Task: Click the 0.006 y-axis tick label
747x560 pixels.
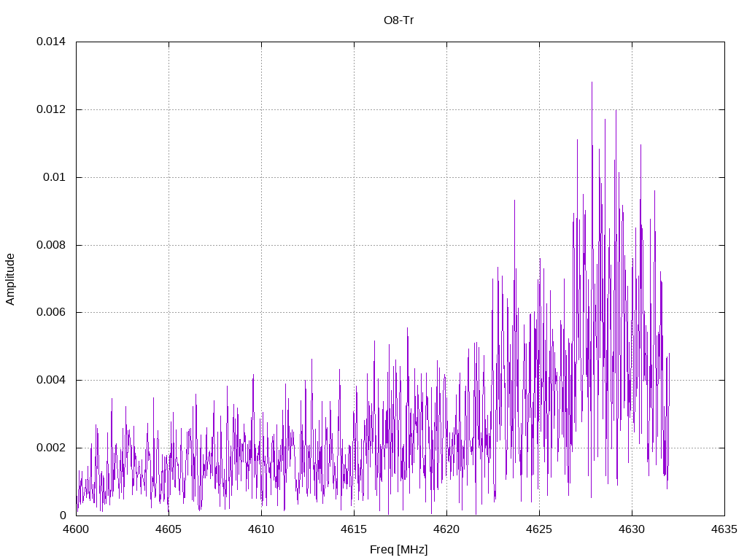Action: pos(51,312)
